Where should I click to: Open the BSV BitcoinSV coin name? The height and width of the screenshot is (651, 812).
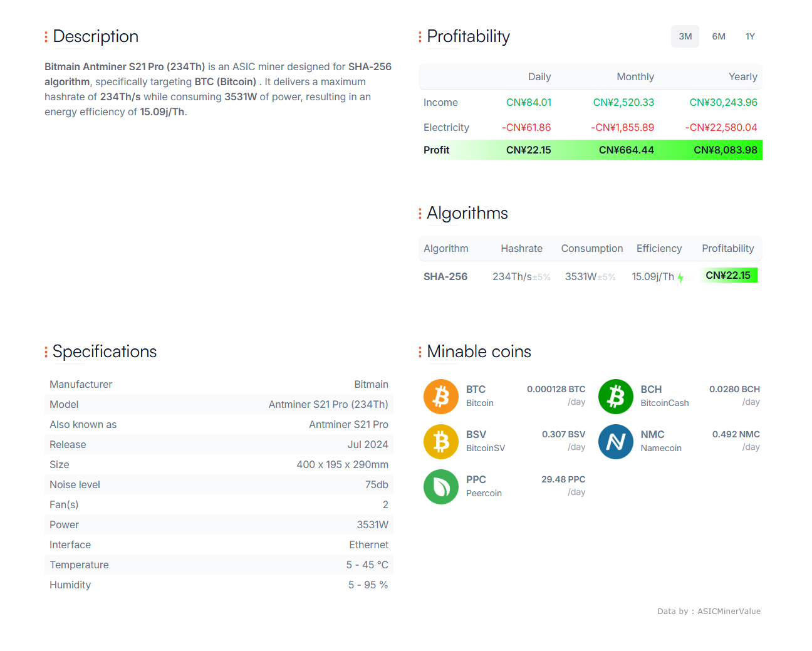pos(486,441)
